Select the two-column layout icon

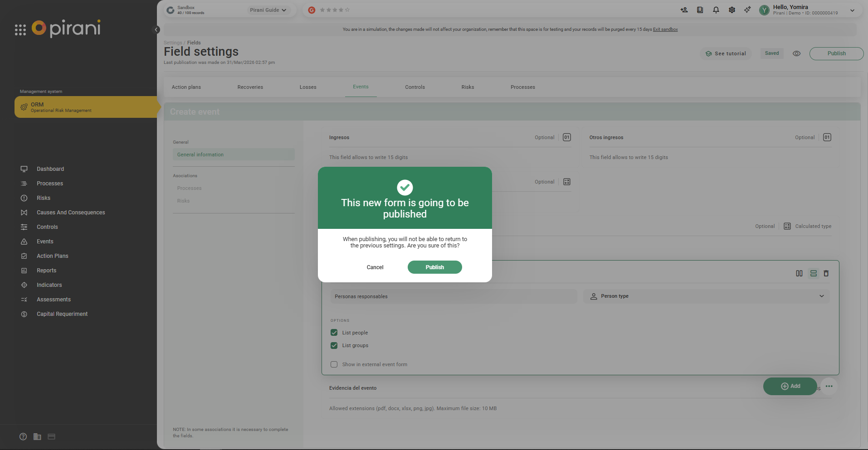(799, 273)
